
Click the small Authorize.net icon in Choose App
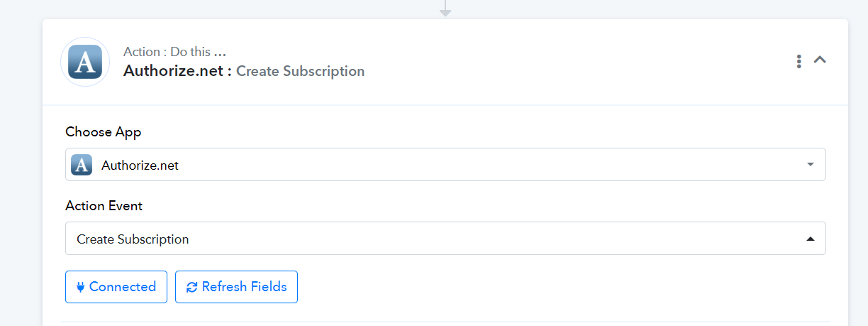82,165
